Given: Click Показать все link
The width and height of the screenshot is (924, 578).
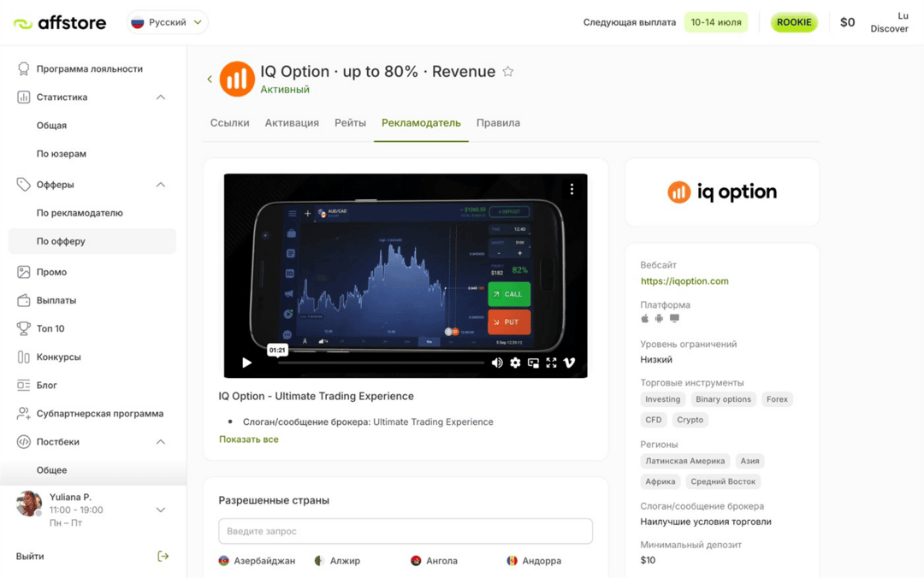Looking at the screenshot, I should pyautogui.click(x=249, y=439).
